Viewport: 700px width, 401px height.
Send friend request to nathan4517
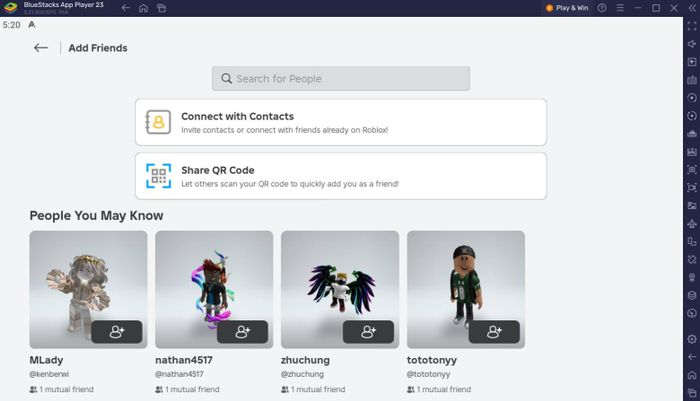242,332
